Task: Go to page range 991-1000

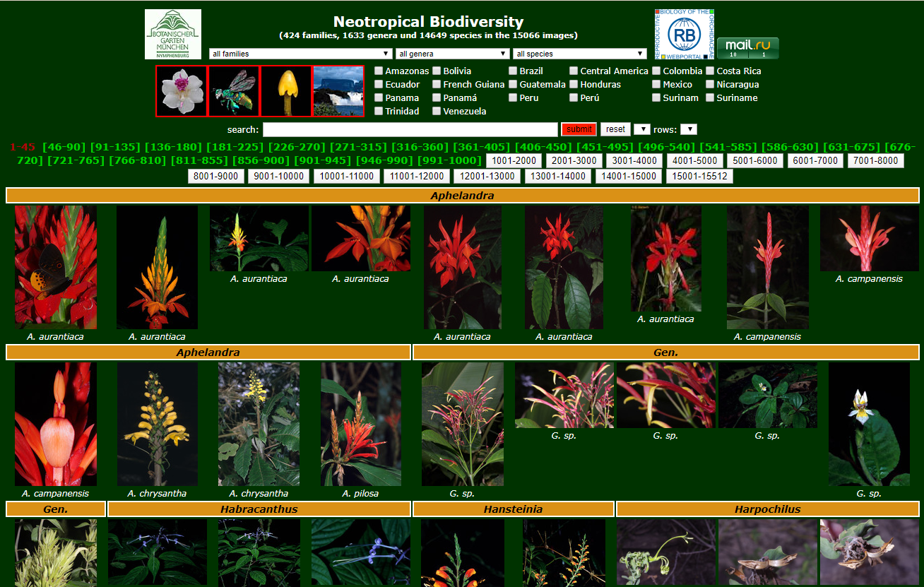Action: coord(450,160)
